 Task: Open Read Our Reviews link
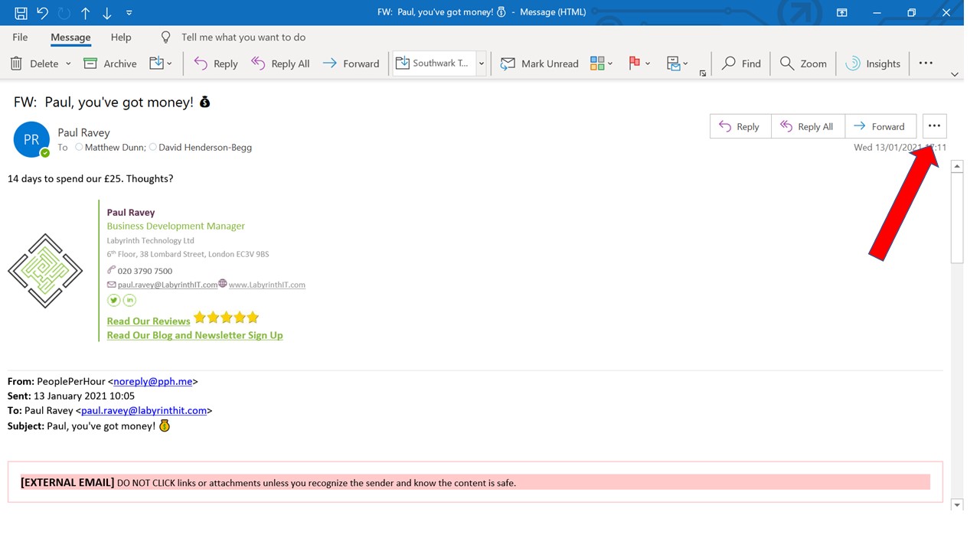[x=149, y=321]
